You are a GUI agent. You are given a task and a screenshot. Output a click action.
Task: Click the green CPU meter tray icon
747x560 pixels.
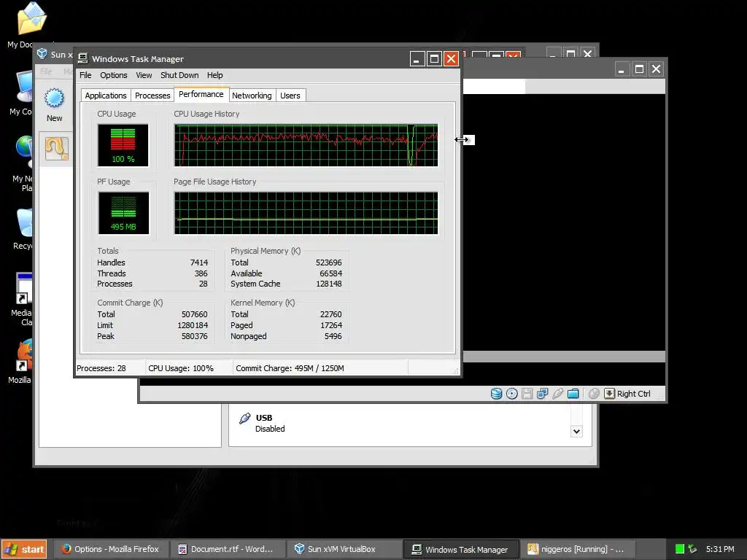click(x=680, y=549)
